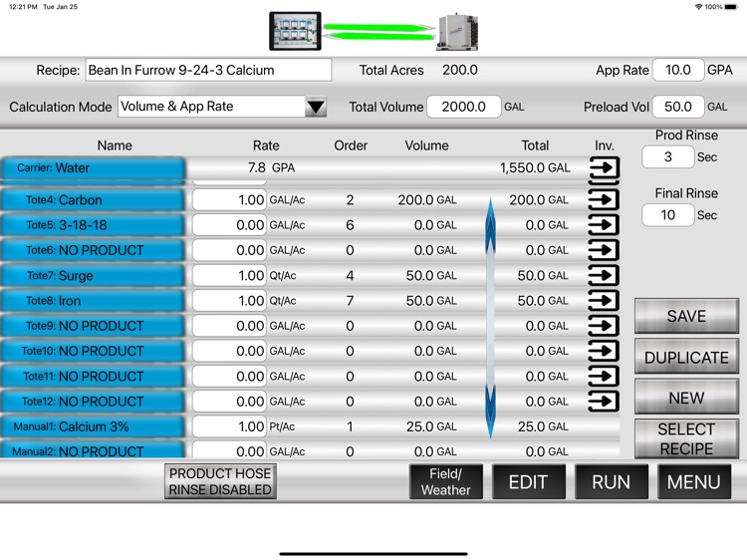Edit rate field for Tote5 3-18-18
747x560 pixels.
point(229,225)
